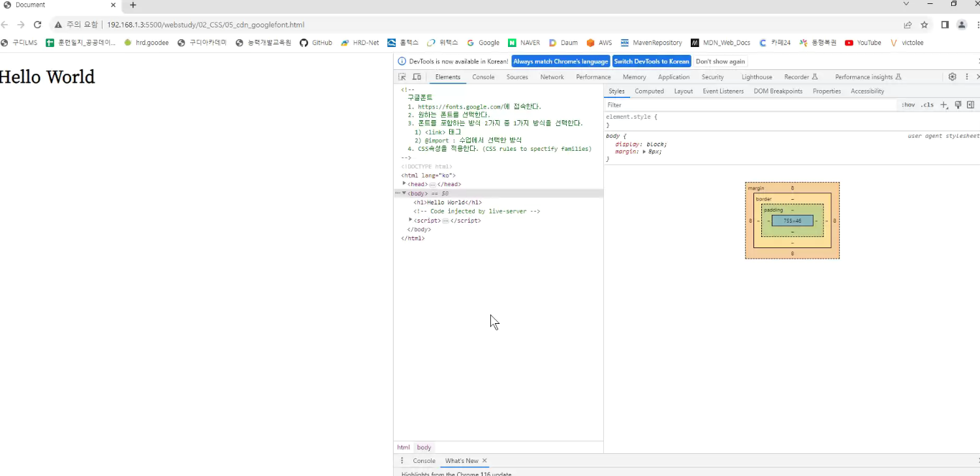
Task: Click the box model content size 755×46
Action: [793, 221]
